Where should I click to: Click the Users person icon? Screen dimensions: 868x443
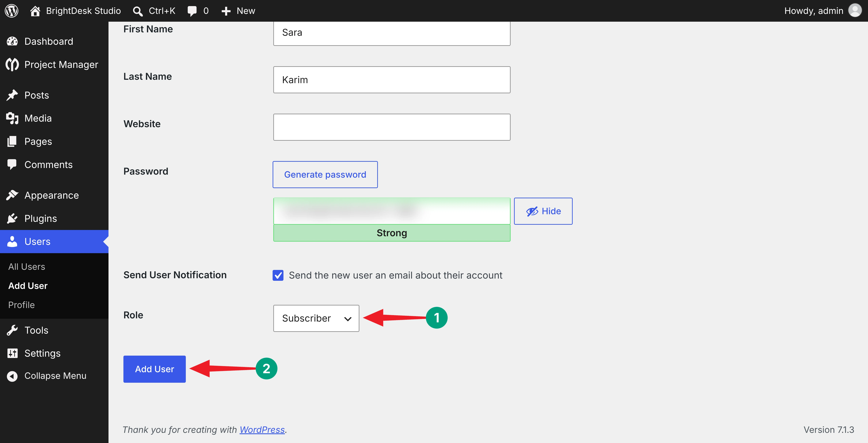pyautogui.click(x=13, y=241)
